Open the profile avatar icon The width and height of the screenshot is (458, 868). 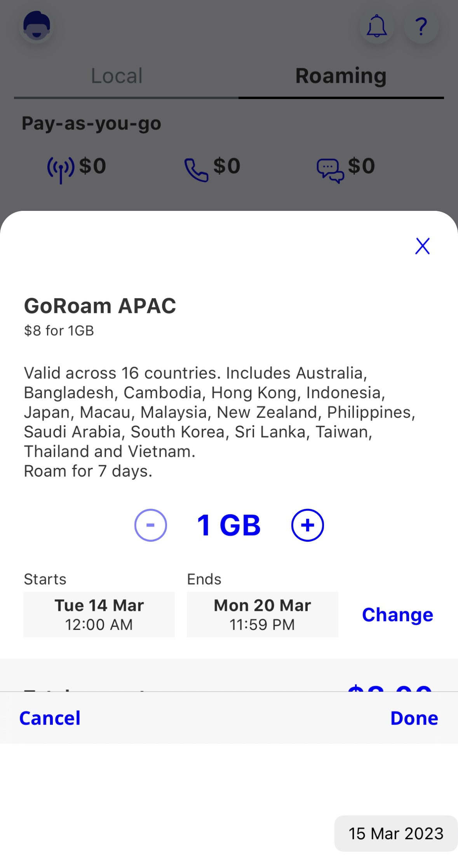point(37,26)
